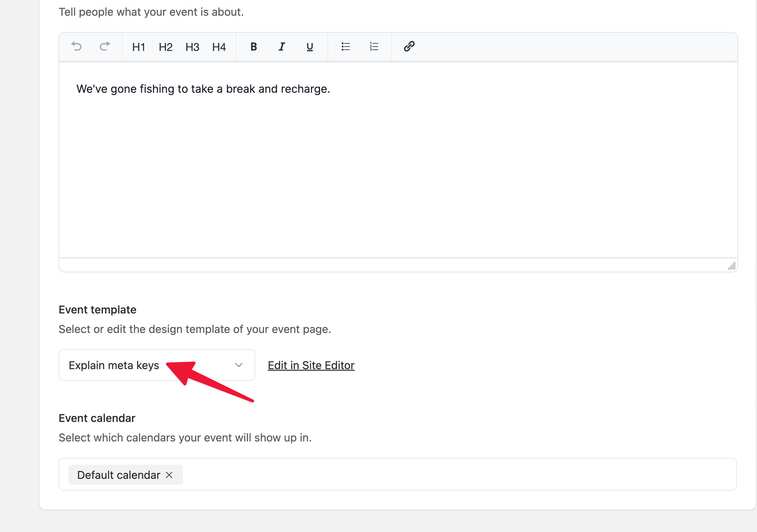Apply Heading 1 format with H1
The height and width of the screenshot is (532, 757).
point(139,47)
